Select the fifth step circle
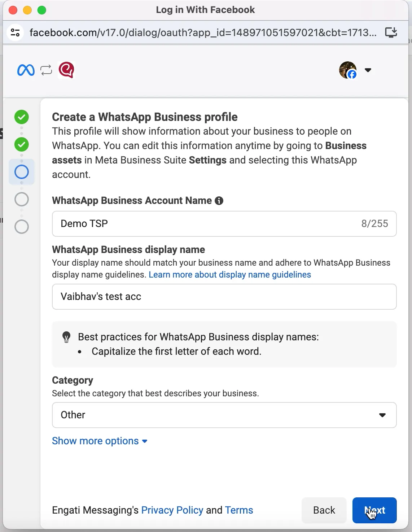 point(22,227)
